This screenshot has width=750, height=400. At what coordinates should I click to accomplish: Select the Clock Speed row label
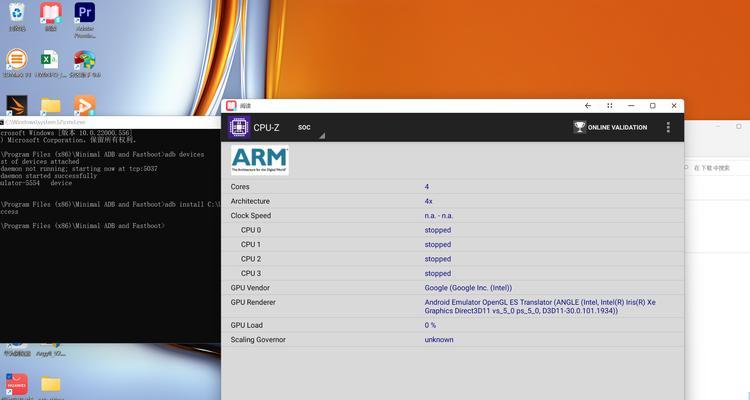[251, 216]
